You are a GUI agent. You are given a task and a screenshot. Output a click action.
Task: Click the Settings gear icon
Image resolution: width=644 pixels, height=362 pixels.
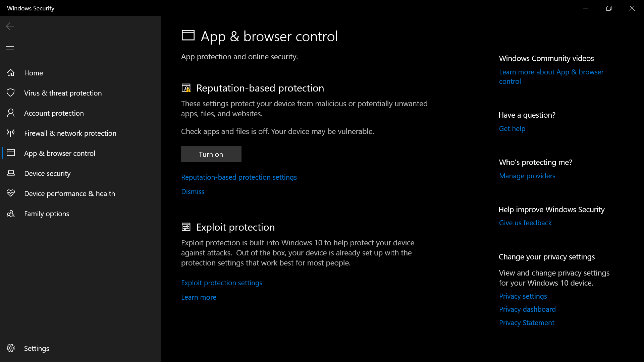point(11,348)
